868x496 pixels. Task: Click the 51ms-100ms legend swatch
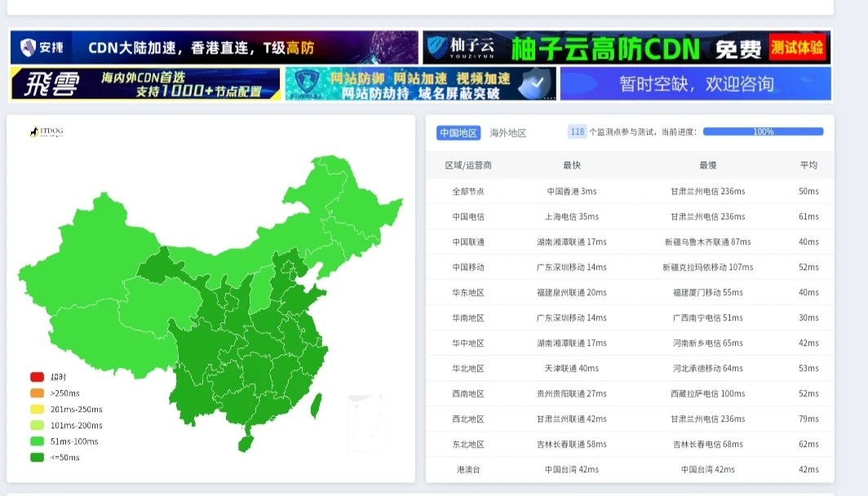tap(37, 441)
